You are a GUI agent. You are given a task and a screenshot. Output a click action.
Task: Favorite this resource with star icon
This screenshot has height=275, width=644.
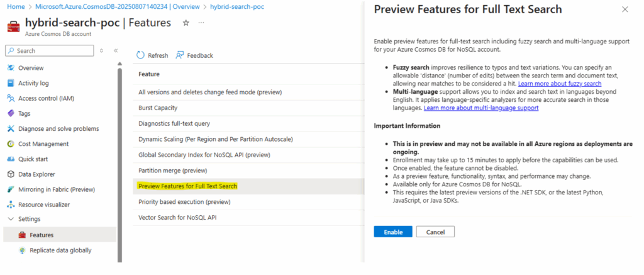click(186, 23)
